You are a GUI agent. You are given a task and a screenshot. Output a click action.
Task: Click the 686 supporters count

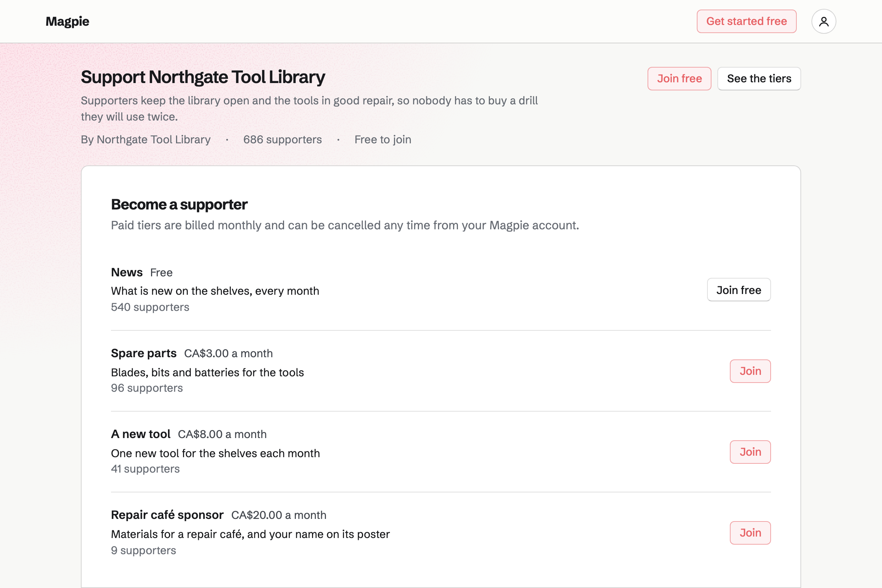282,140
